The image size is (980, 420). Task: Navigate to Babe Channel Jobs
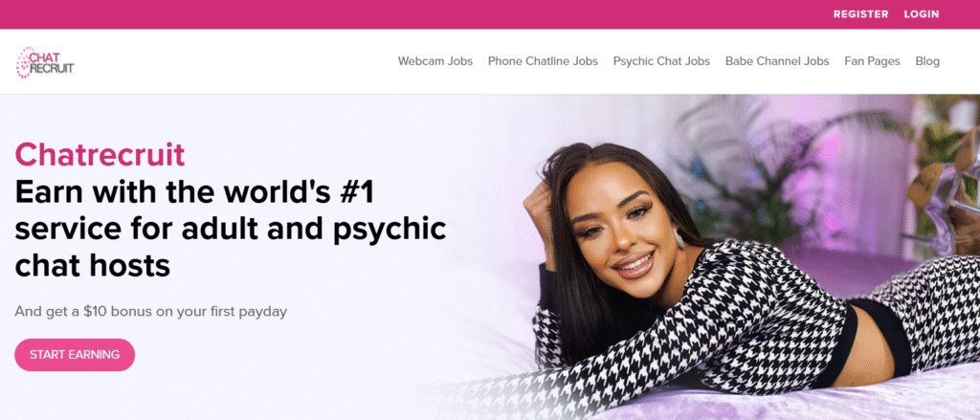(777, 61)
